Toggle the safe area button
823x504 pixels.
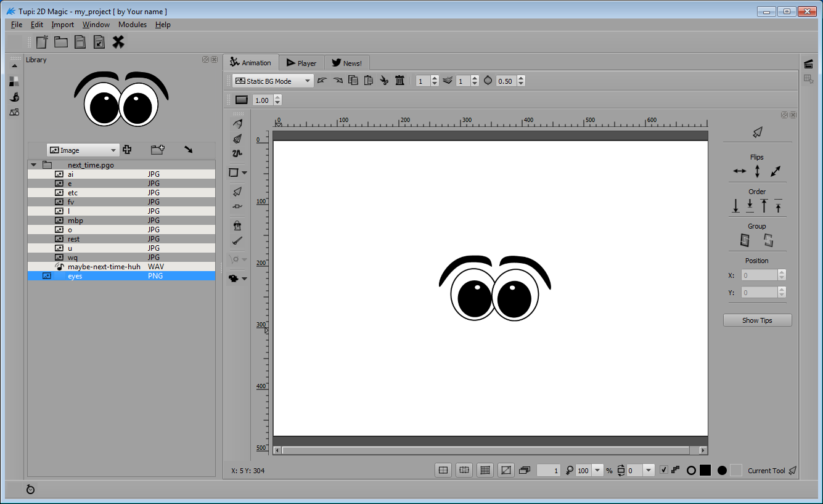(x=464, y=470)
